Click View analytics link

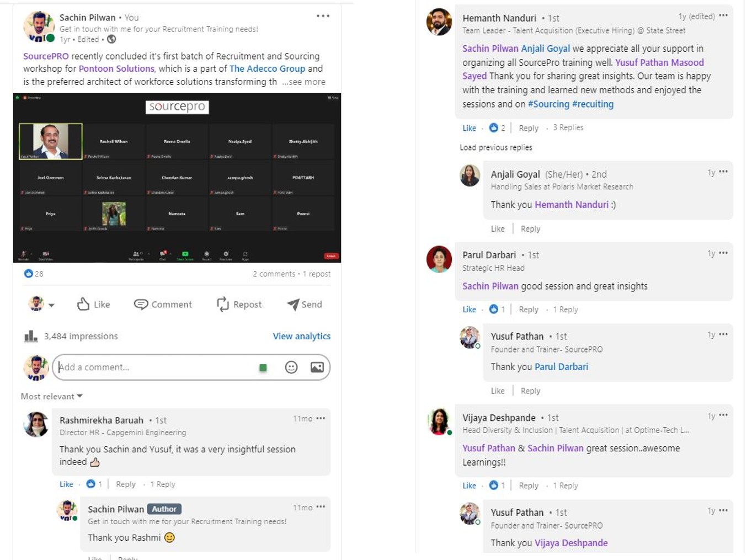coord(301,336)
